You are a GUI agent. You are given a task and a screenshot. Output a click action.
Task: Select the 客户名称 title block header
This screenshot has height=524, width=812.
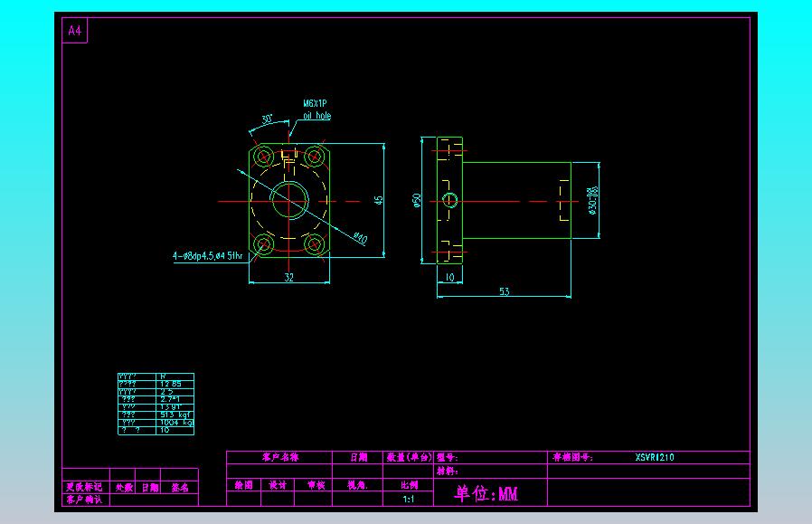[x=279, y=457]
